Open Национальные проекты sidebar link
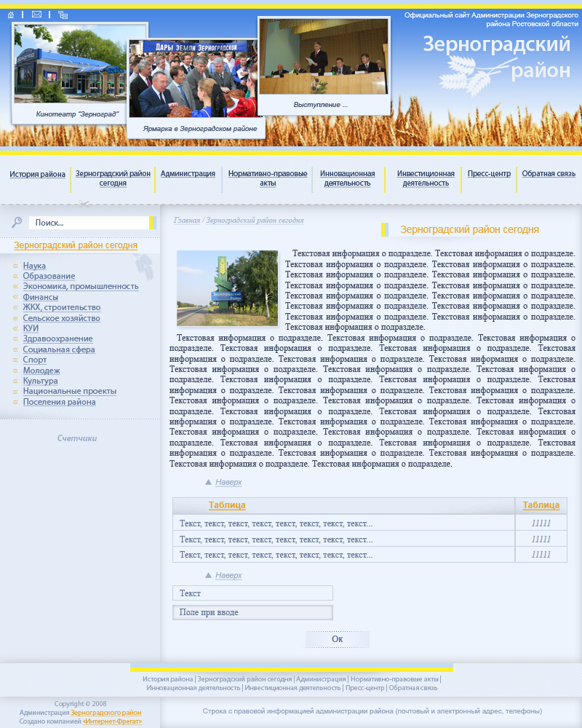This screenshot has height=728, width=582. (x=70, y=392)
